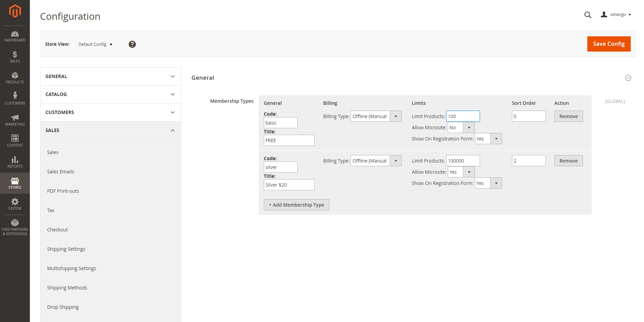
Task: Open Show On Registration Form dropdown for silver
Action: [x=488, y=183]
